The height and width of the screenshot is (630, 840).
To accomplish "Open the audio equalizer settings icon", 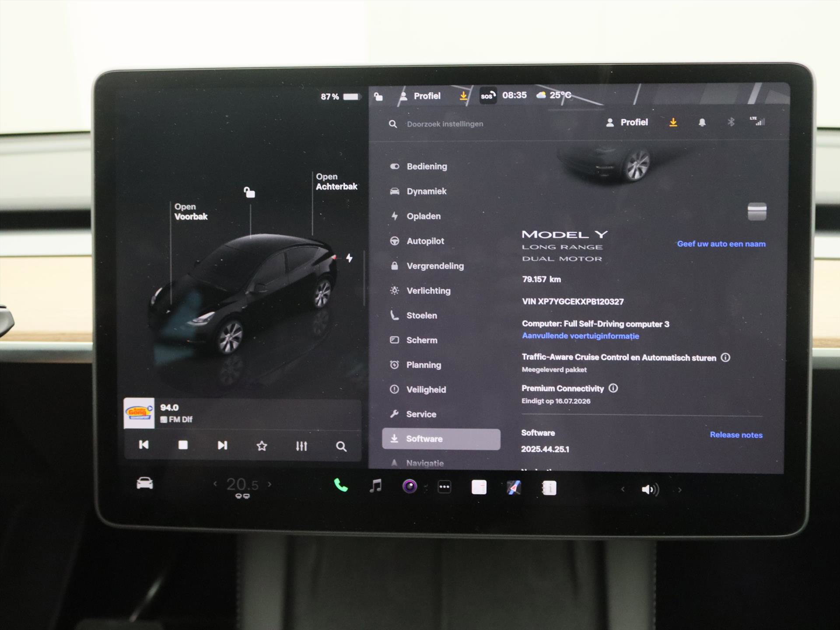I will point(301,446).
